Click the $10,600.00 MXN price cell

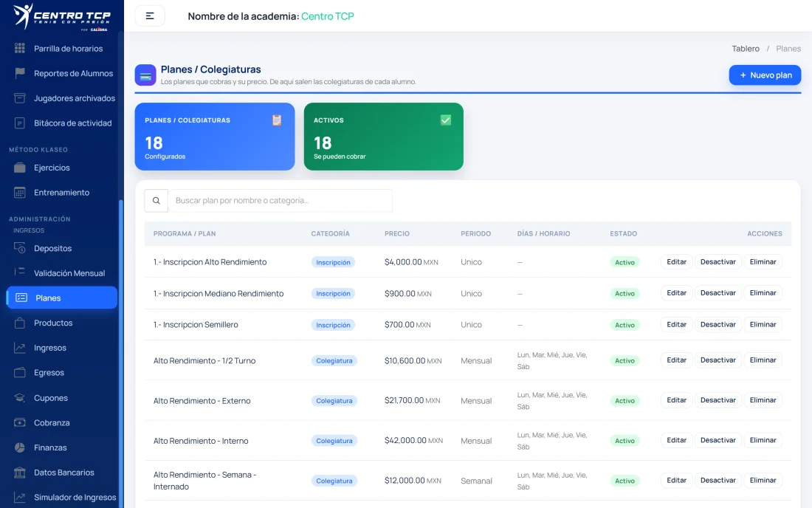(413, 360)
